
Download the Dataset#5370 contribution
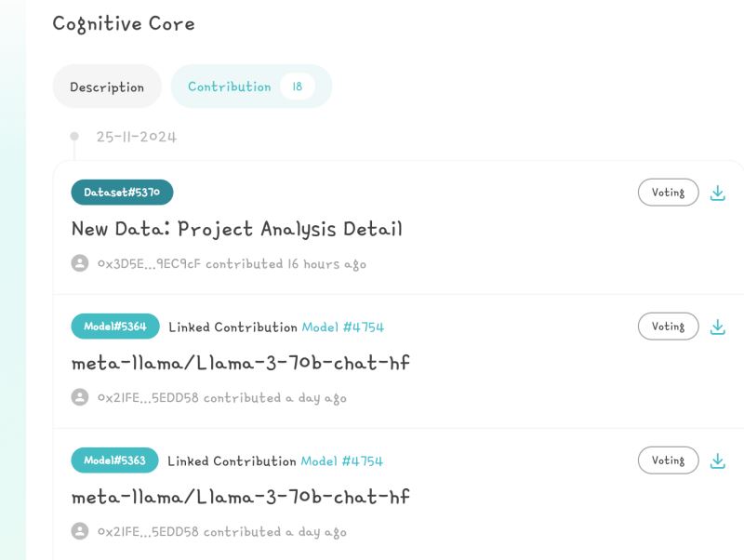717,193
